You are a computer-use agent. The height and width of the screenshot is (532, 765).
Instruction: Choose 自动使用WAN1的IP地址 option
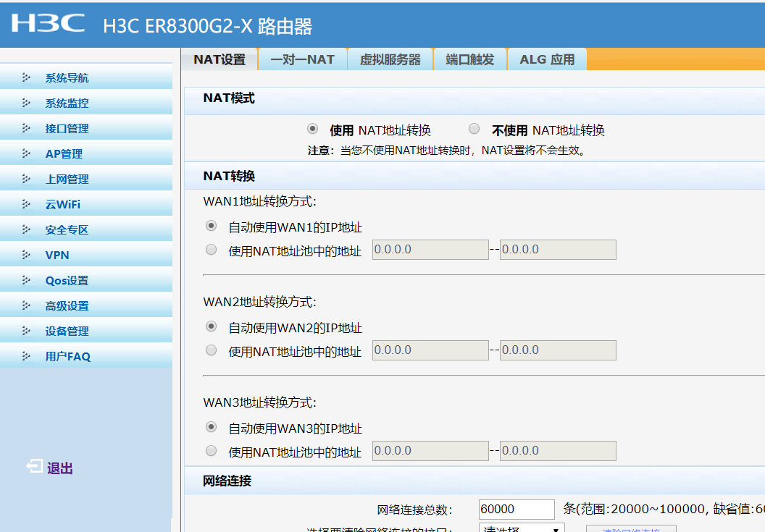coord(212,226)
